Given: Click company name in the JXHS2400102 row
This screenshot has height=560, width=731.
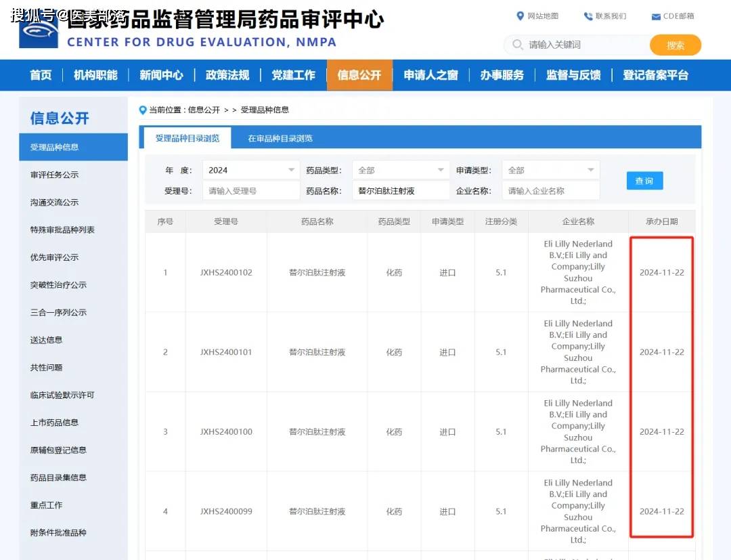Looking at the screenshot, I should 578,272.
